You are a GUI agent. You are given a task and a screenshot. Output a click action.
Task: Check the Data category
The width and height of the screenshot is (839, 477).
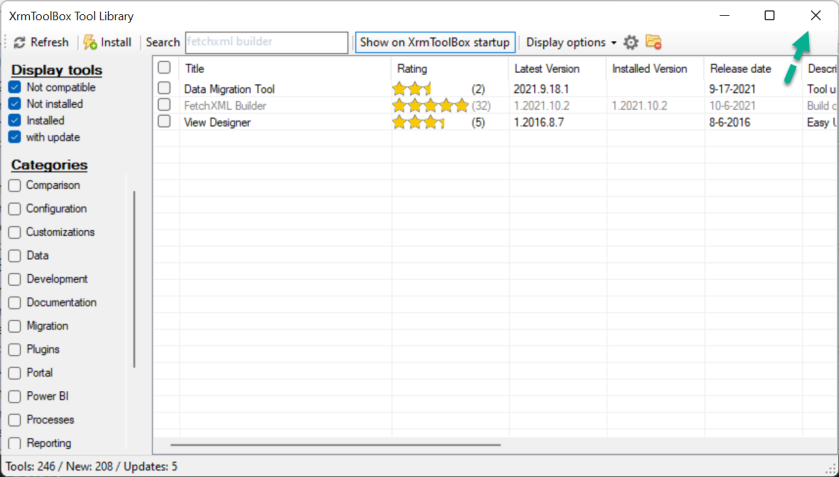(x=15, y=256)
